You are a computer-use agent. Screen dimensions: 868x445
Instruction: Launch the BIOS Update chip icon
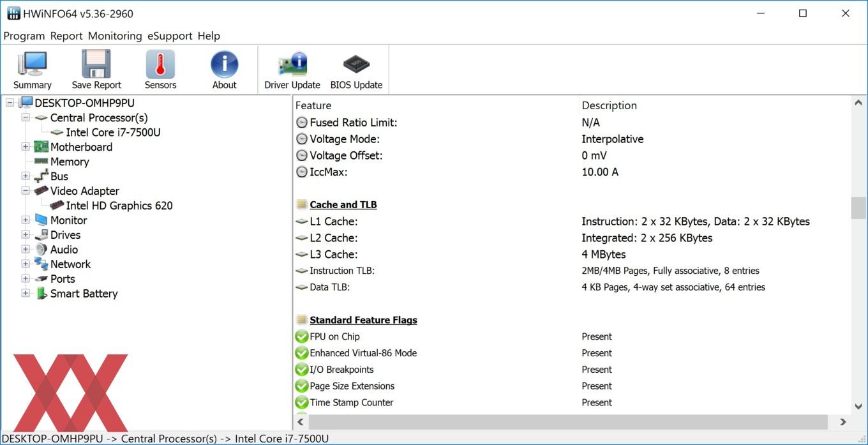(356, 64)
